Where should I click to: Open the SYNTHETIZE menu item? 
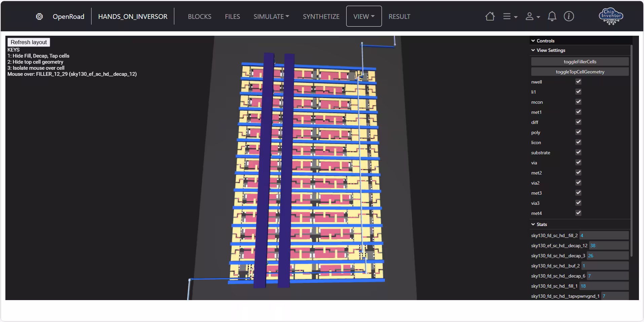321,17
